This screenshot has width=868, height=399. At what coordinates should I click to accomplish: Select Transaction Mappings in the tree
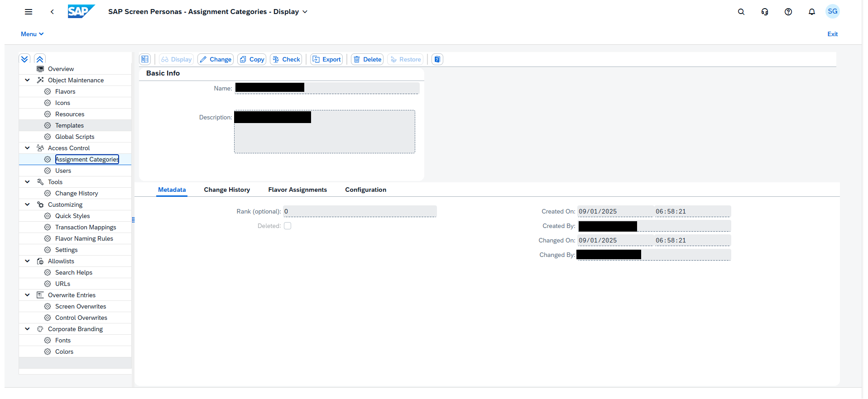pyautogui.click(x=86, y=227)
